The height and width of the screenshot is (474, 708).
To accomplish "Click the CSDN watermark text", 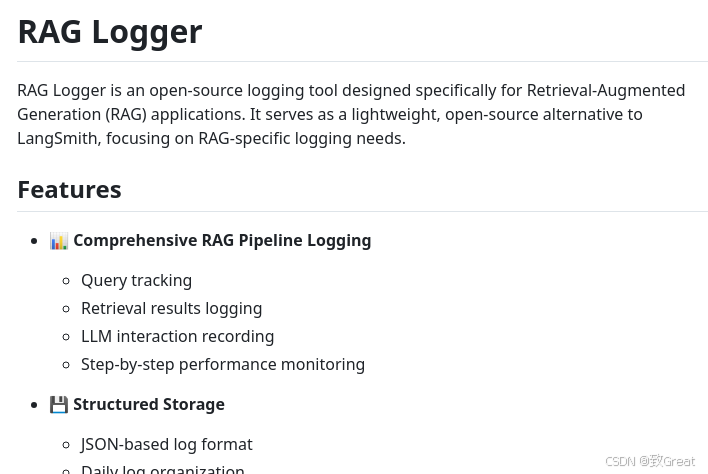I will [650, 461].
